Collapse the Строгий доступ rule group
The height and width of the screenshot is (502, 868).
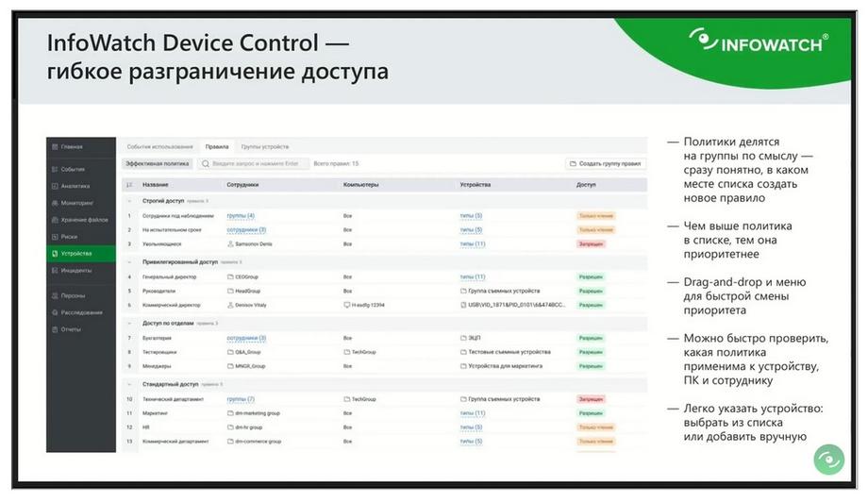pyautogui.click(x=129, y=201)
